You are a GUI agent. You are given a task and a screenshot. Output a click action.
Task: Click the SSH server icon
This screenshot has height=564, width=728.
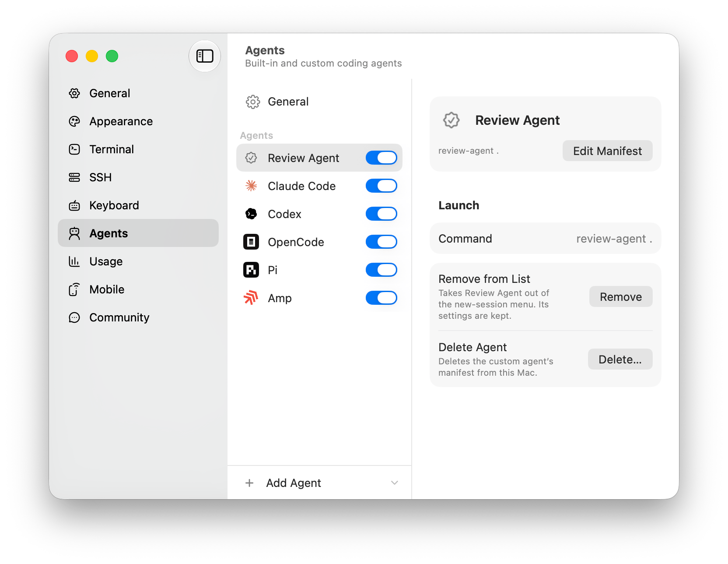74,177
